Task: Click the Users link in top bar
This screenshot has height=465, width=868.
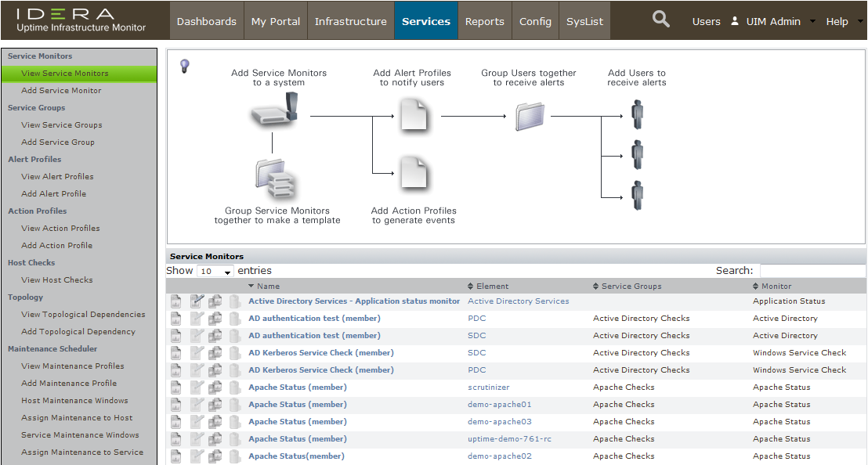Action: [707, 22]
